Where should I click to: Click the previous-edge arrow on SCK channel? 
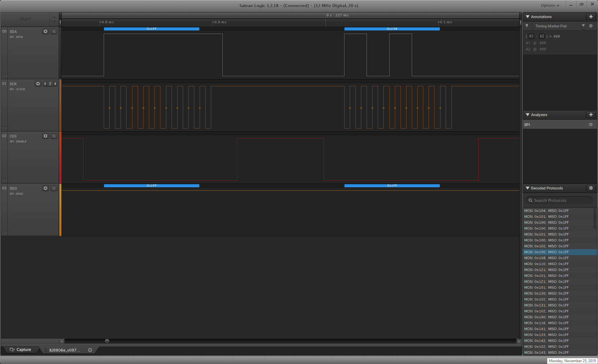tap(45, 84)
